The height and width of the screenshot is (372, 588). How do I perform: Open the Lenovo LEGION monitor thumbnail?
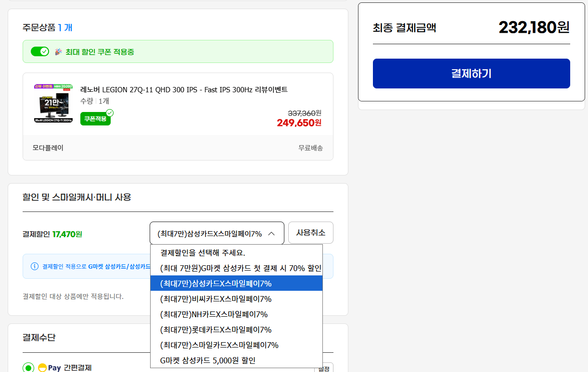[53, 103]
